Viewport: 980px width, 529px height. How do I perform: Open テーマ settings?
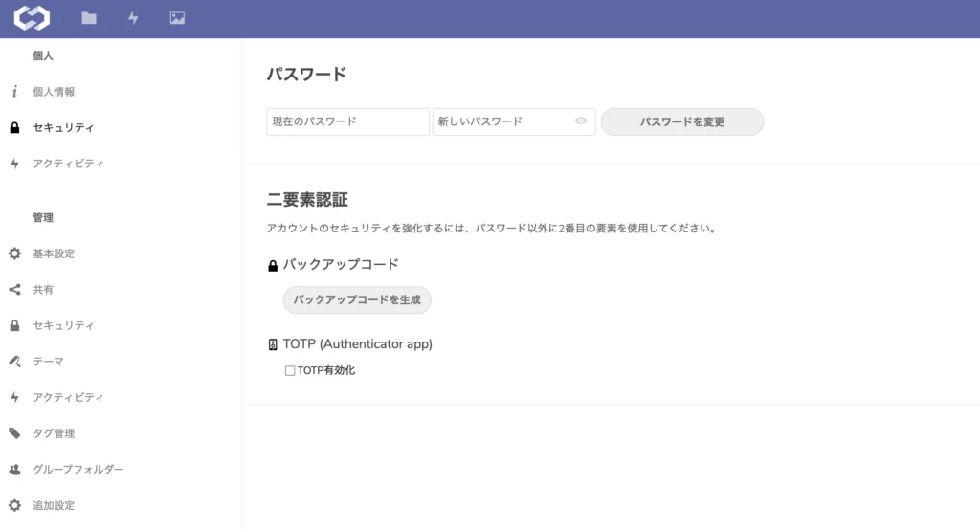48,362
